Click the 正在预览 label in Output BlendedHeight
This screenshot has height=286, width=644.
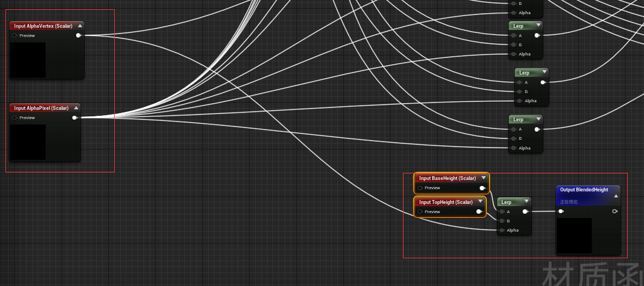click(x=569, y=202)
